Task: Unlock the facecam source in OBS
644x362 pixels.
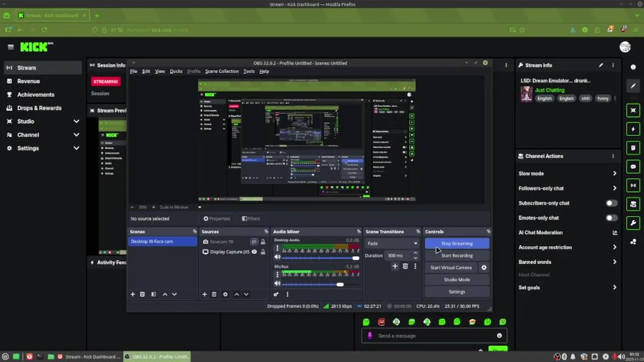Action: pos(263,242)
